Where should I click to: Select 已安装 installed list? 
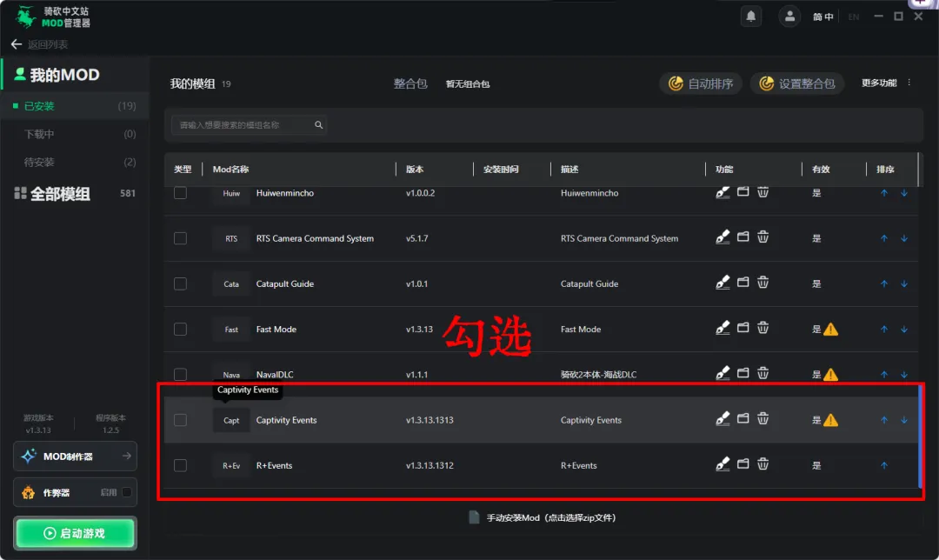75,106
